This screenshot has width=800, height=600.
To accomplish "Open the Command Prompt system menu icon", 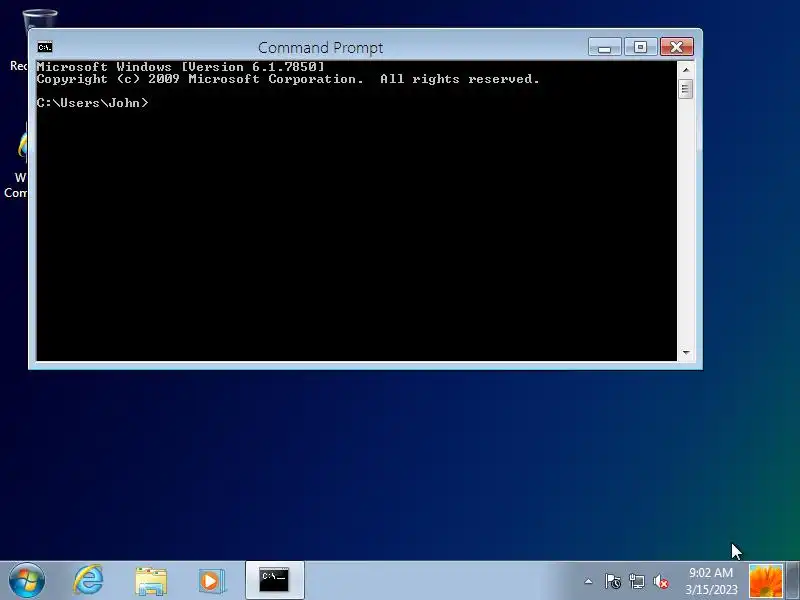I will click(44, 47).
